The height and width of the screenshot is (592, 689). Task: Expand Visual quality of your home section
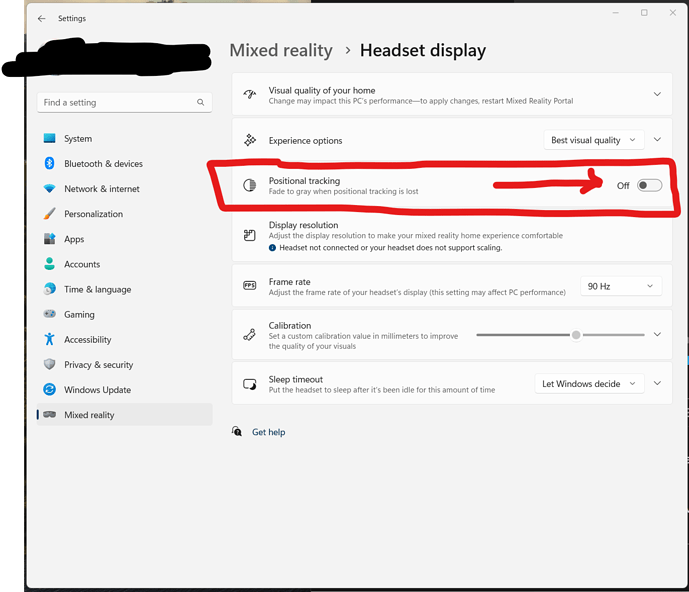pos(657,94)
